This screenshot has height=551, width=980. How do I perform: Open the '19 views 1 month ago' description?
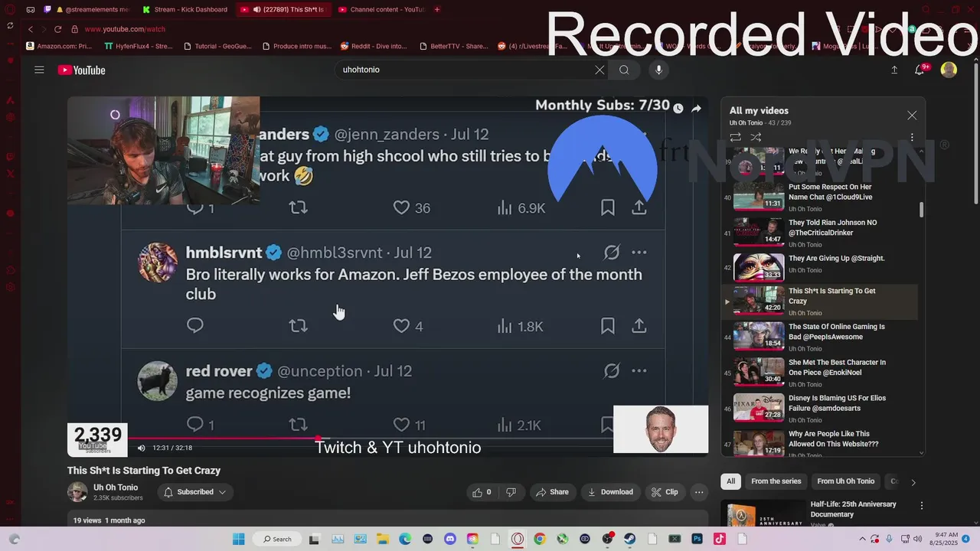pyautogui.click(x=109, y=520)
